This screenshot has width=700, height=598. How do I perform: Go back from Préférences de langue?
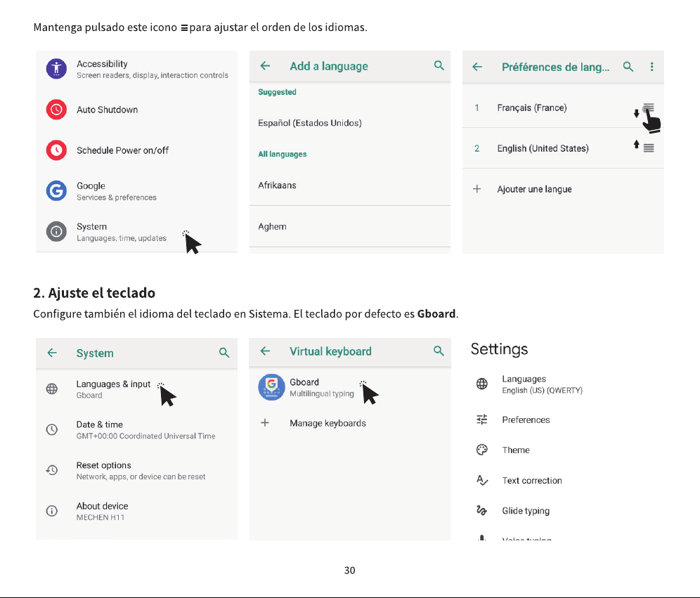(477, 67)
